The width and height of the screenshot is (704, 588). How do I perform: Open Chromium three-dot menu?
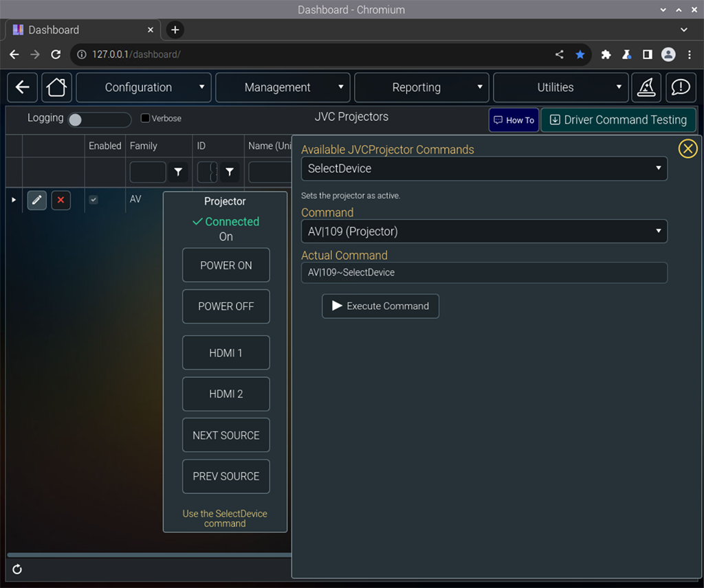689,54
